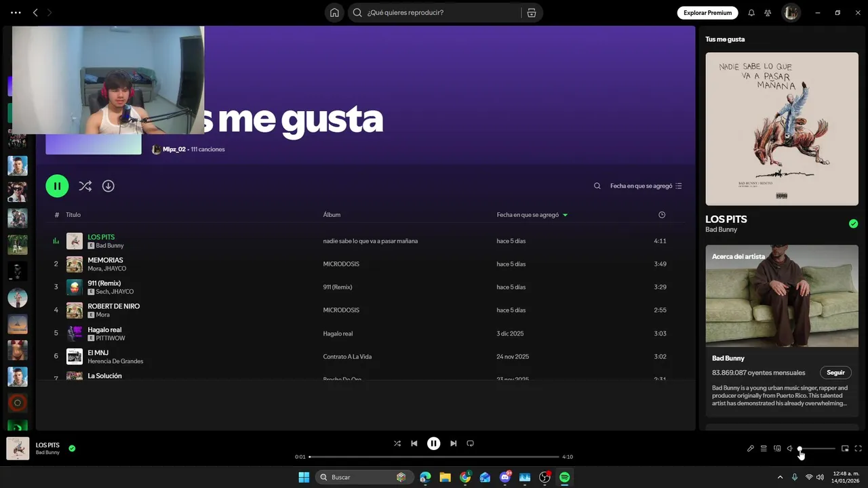
Task: Click the Explorar Premium button
Action: tap(707, 12)
